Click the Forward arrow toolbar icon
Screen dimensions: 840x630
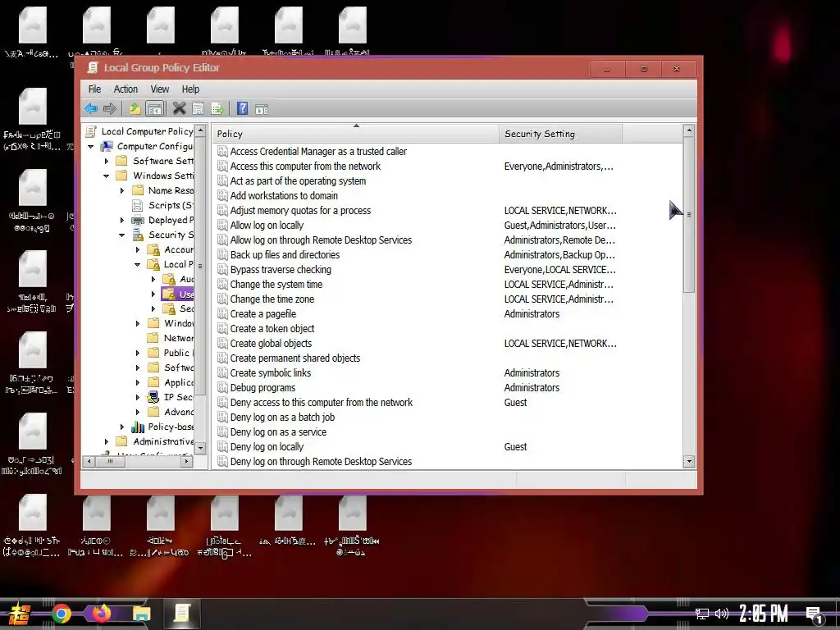[110, 109]
